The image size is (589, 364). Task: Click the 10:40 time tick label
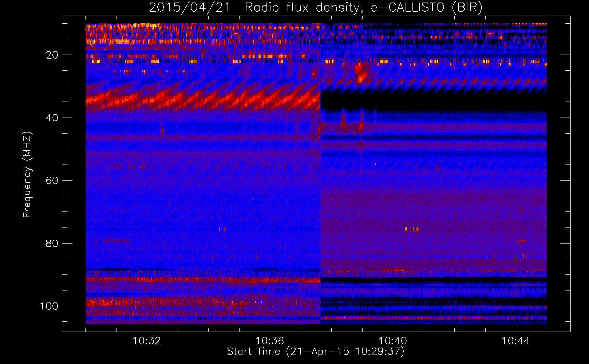(393, 341)
